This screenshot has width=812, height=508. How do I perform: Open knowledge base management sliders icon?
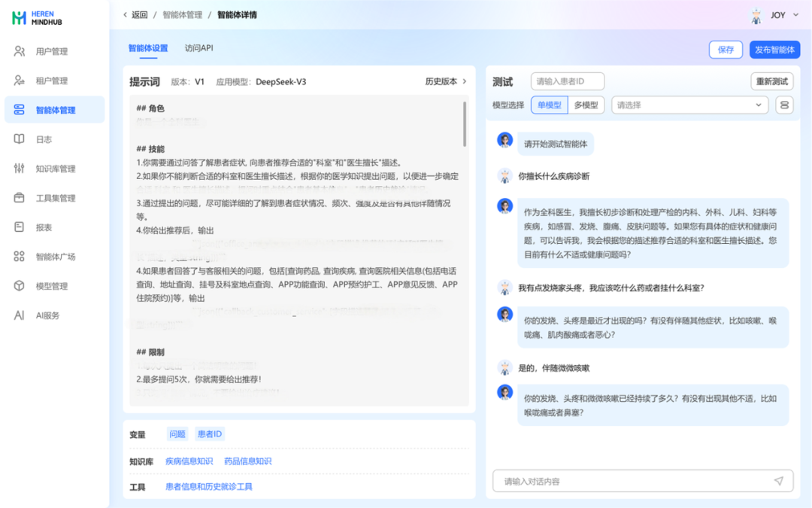click(20, 169)
